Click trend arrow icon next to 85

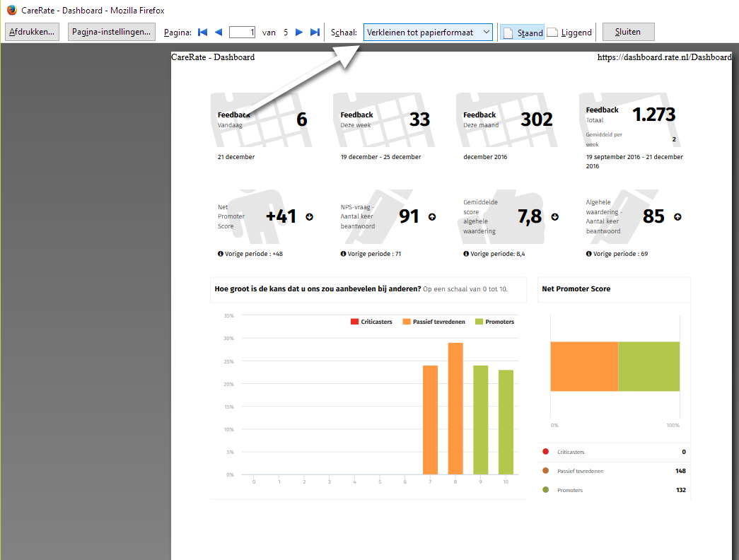(x=677, y=217)
